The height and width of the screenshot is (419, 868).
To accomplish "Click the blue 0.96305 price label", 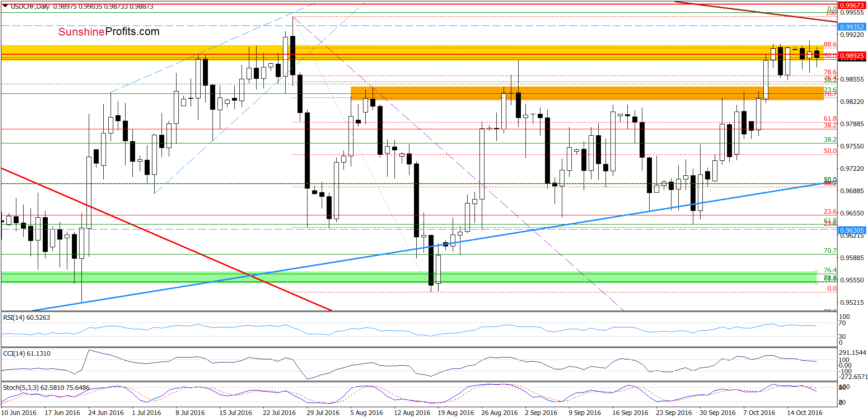I will [x=852, y=230].
